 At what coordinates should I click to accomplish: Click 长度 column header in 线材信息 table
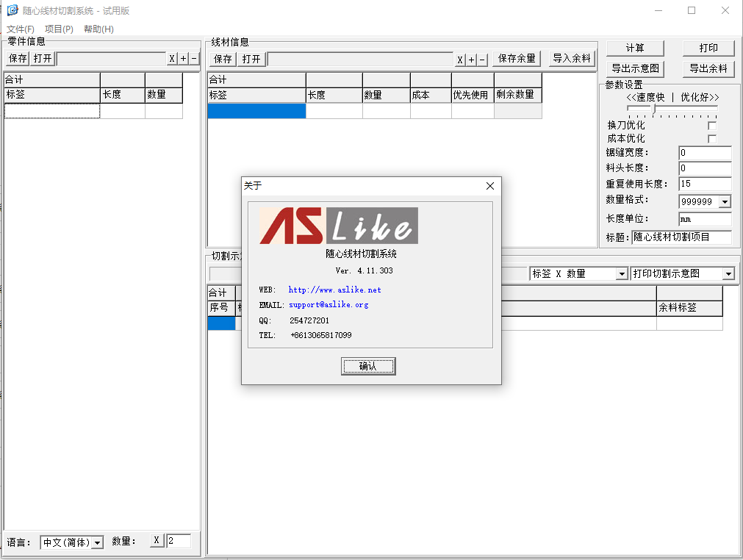334,96
